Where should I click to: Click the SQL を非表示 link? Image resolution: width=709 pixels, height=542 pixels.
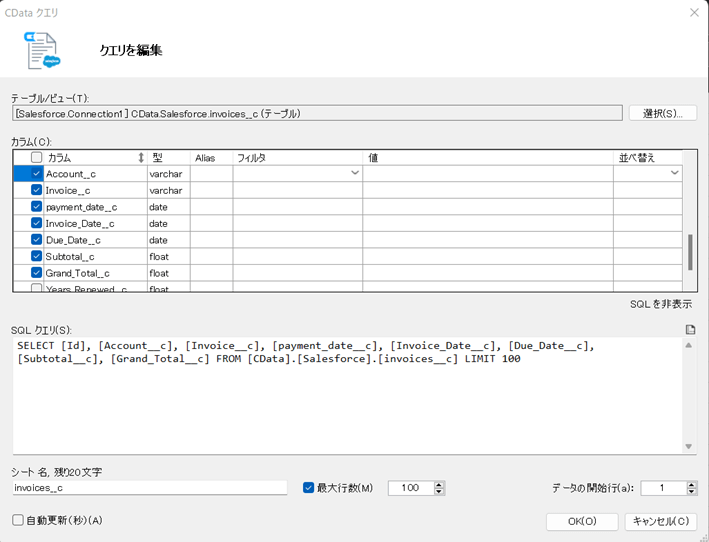tap(661, 304)
